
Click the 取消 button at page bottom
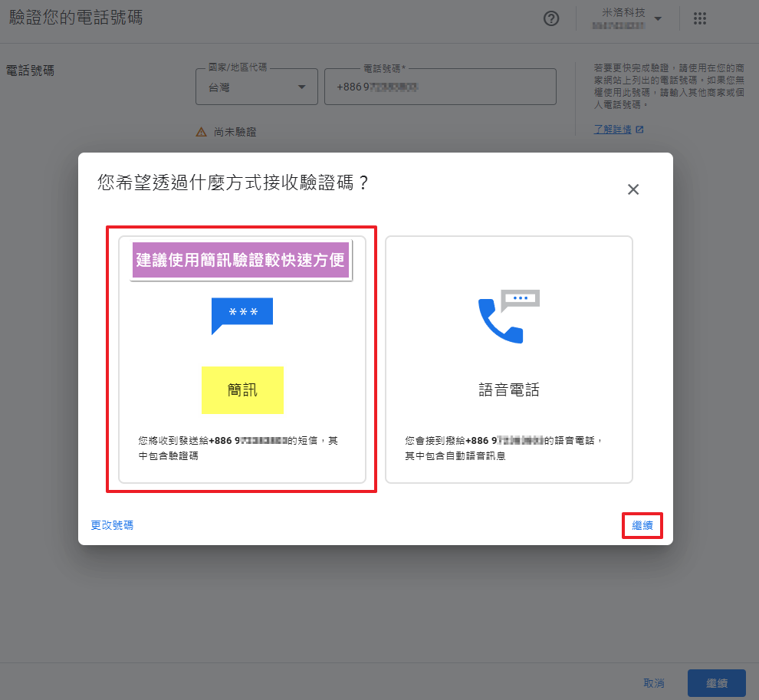[x=654, y=683]
